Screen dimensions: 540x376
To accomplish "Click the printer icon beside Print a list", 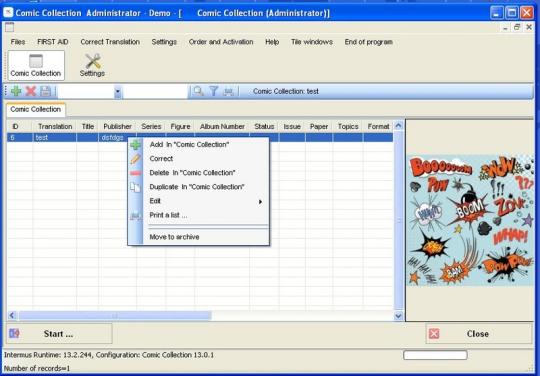I will 135,216.
